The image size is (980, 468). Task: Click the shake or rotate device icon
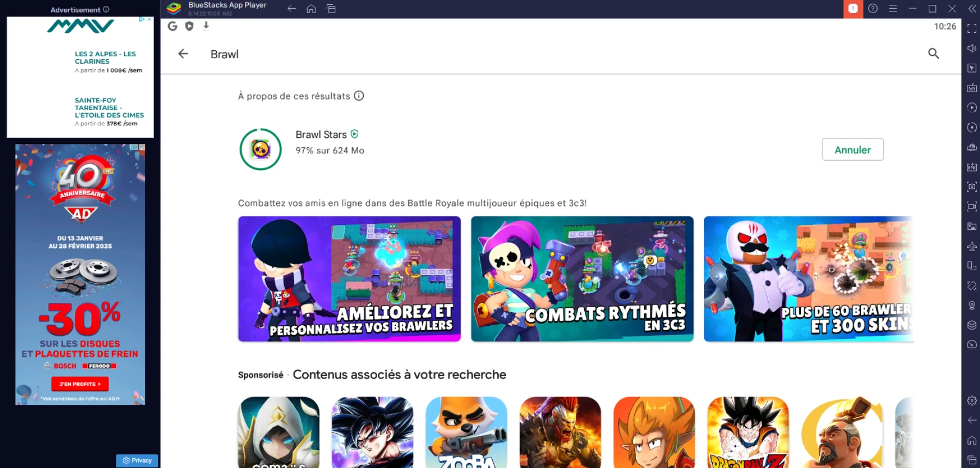972,285
